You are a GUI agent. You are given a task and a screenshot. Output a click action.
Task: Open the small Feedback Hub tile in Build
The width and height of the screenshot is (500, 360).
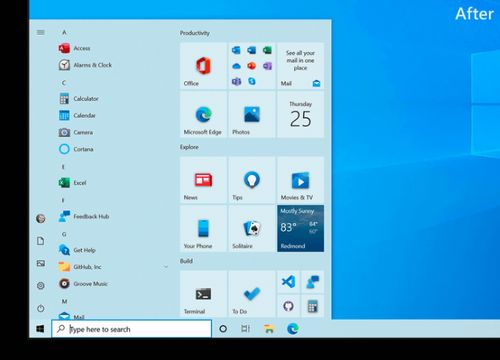(x=313, y=282)
